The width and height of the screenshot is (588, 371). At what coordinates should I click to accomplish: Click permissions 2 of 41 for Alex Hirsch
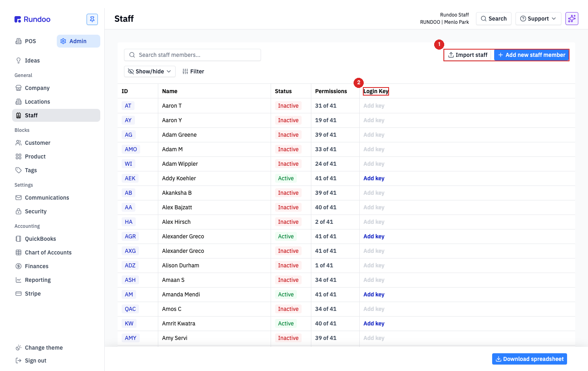(x=324, y=222)
